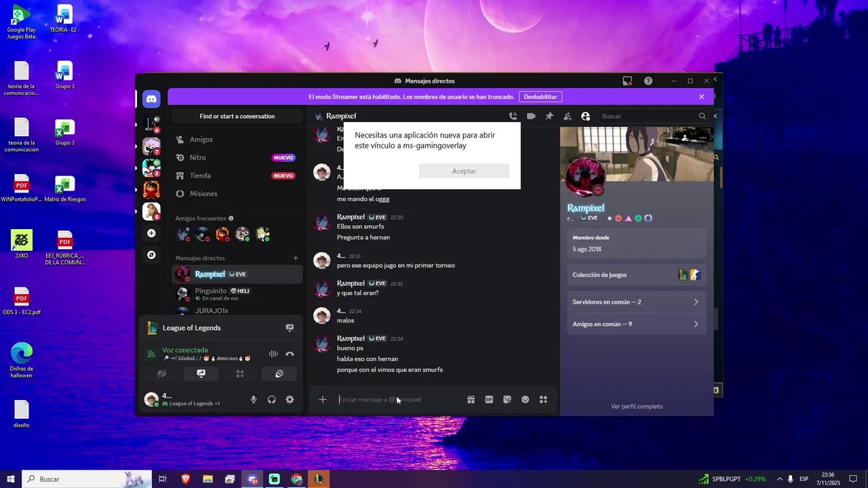Click the message input to Rampixel
The image size is (868, 488).
[399, 400]
